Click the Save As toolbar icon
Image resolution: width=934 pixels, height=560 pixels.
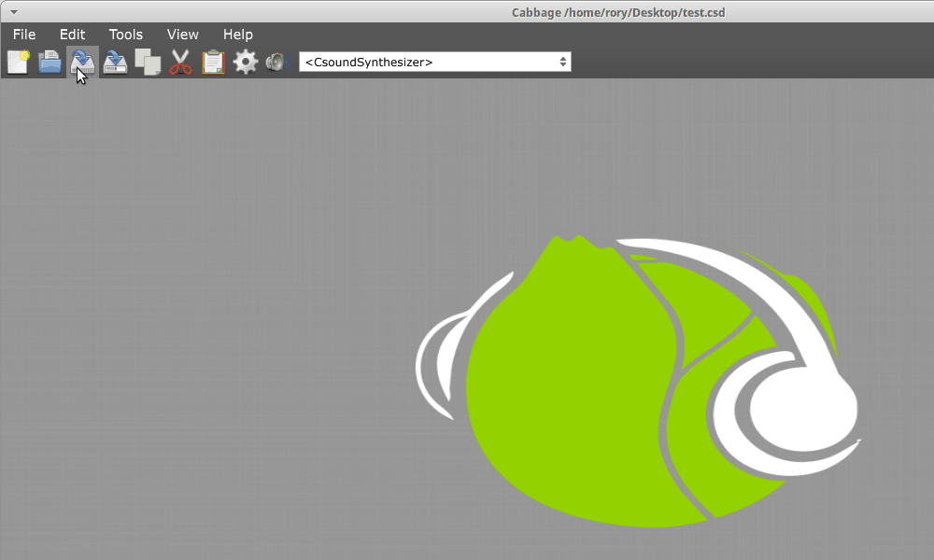115,63
